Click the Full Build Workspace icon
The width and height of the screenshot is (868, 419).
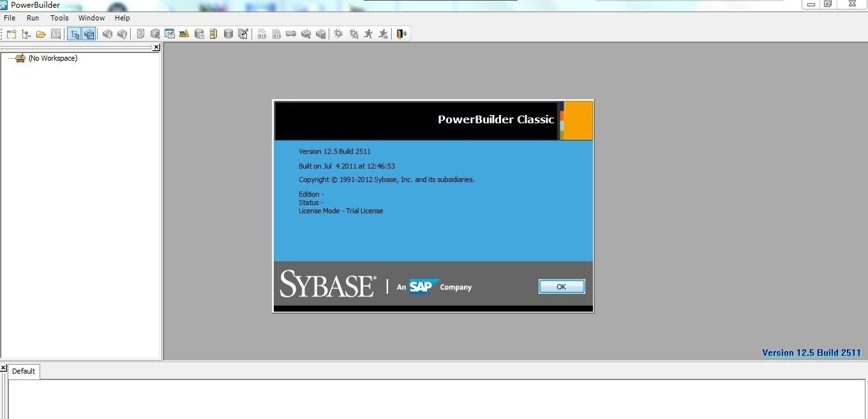(276, 34)
